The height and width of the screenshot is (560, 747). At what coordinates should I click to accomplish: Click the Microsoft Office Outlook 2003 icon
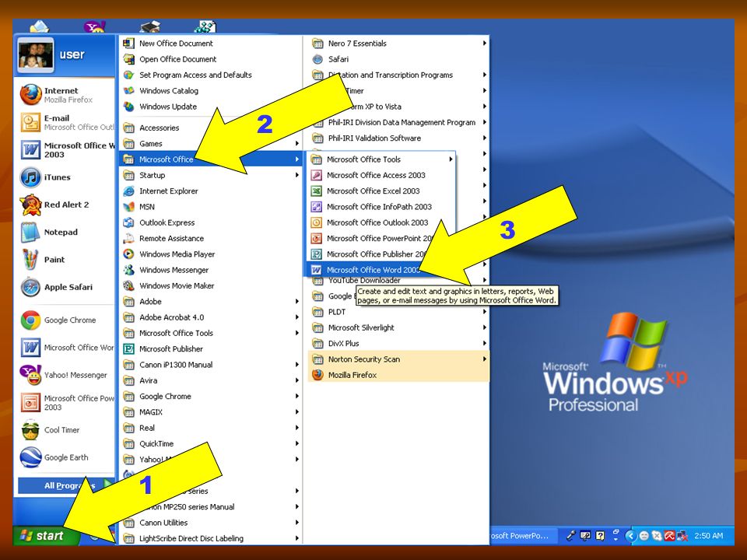[x=317, y=222]
